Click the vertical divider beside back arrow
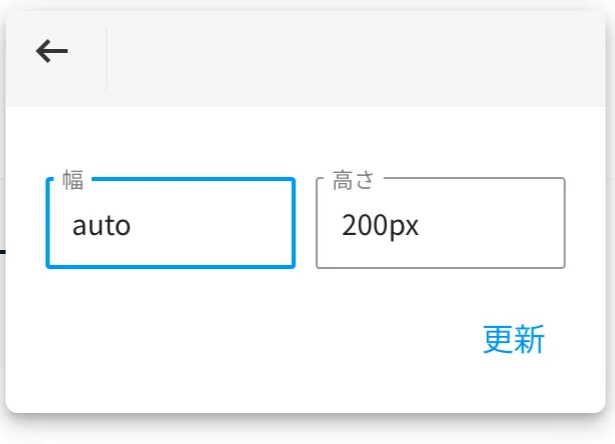The image size is (615, 444). (x=107, y=60)
